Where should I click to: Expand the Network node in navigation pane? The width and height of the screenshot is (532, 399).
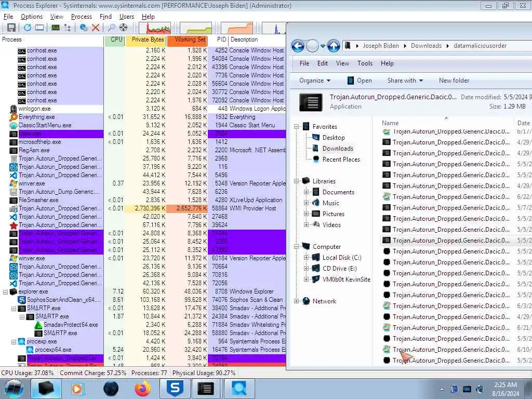tap(296, 301)
